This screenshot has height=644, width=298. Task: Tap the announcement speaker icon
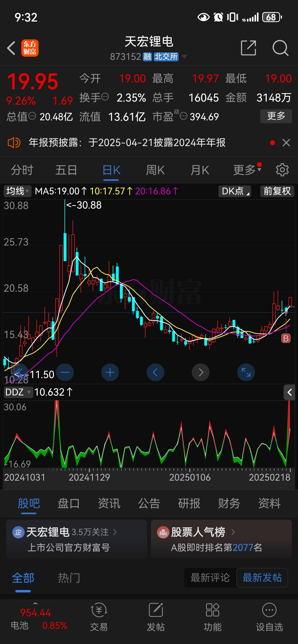click(14, 143)
